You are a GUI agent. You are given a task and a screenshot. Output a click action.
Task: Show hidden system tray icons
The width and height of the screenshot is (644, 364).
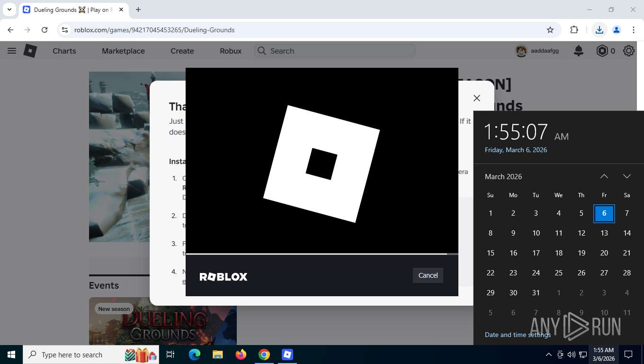[x=549, y=355]
